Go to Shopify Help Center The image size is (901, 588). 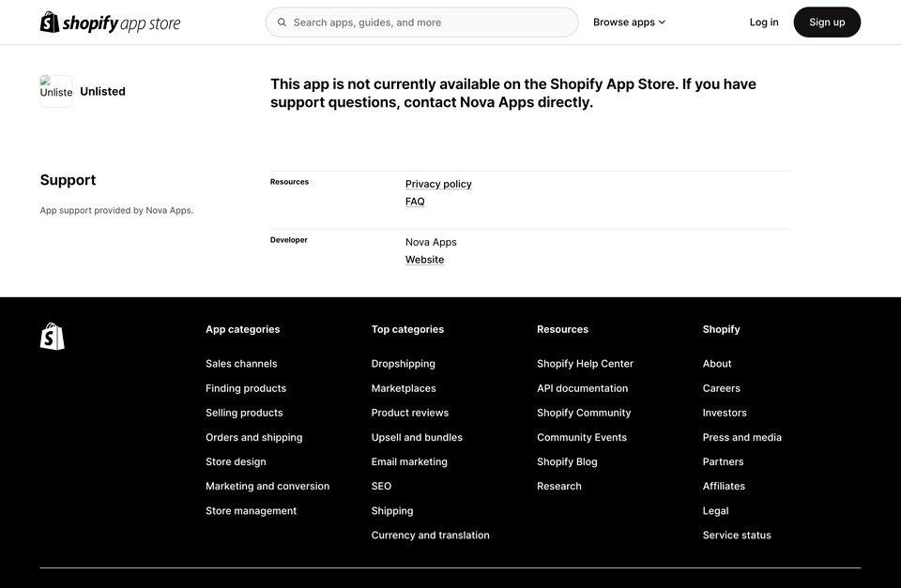[x=585, y=364]
